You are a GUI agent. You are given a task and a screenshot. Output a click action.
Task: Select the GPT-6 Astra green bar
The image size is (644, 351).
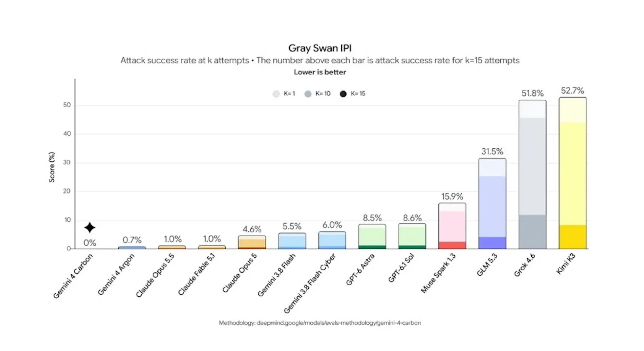(372, 236)
